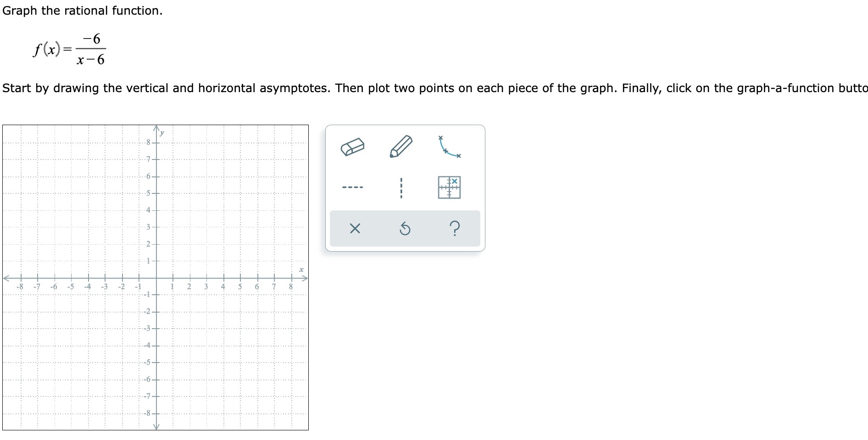Open the help for this graphing tool
868x440 pixels.
[455, 229]
